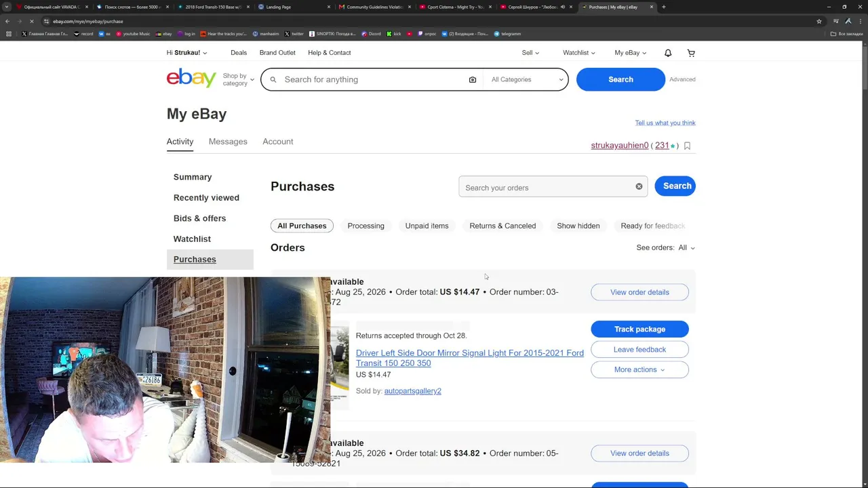Open the youtube Music bookmark
The image size is (868, 488).
133,34
